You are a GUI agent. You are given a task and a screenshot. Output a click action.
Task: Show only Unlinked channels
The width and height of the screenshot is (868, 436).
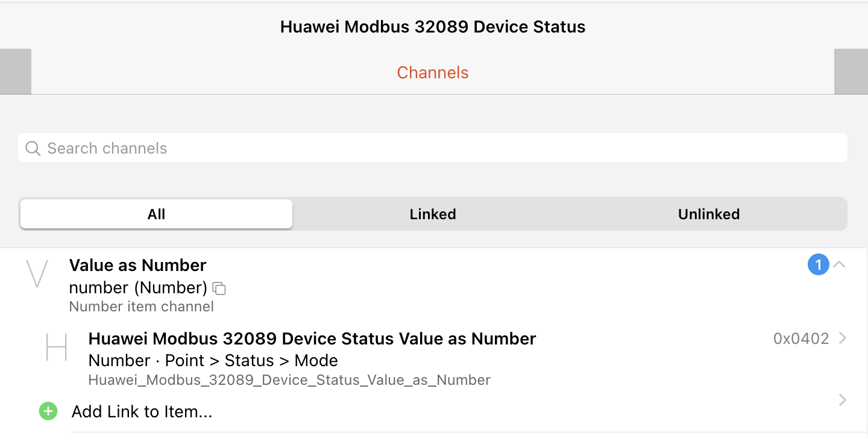pos(709,214)
